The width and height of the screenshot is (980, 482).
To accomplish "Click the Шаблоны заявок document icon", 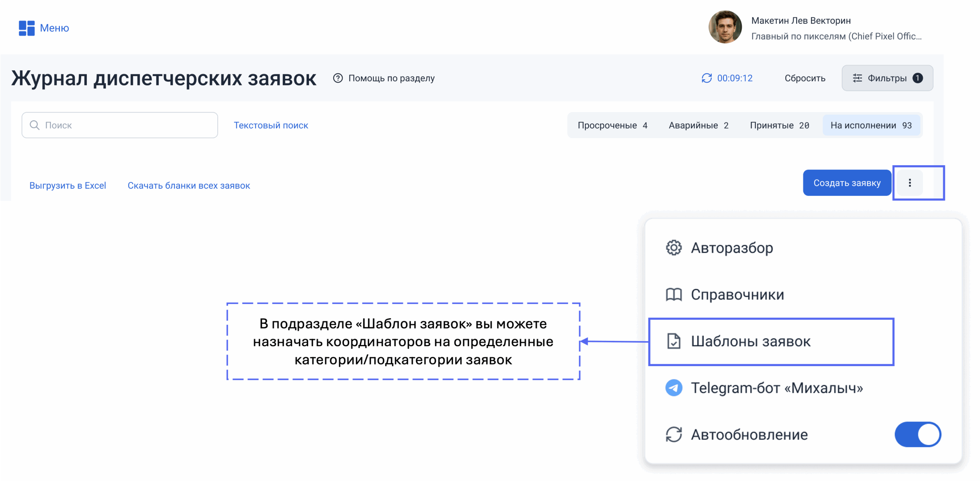I will click(674, 341).
